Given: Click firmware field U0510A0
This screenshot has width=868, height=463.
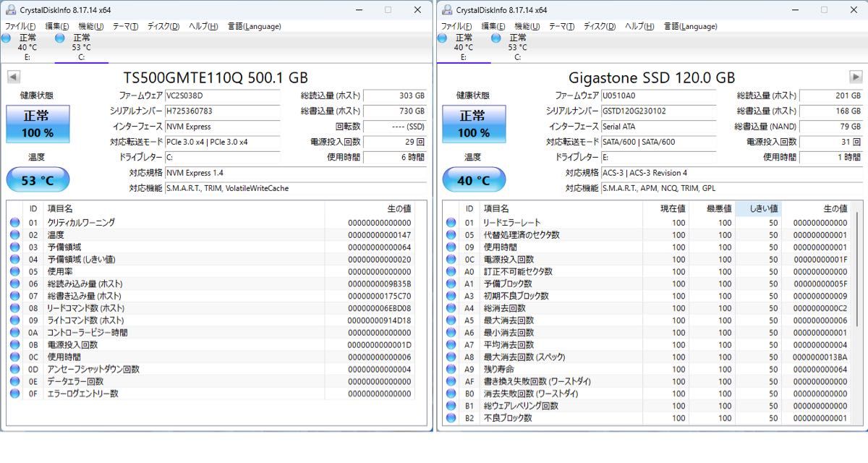Looking at the screenshot, I should coord(658,95).
